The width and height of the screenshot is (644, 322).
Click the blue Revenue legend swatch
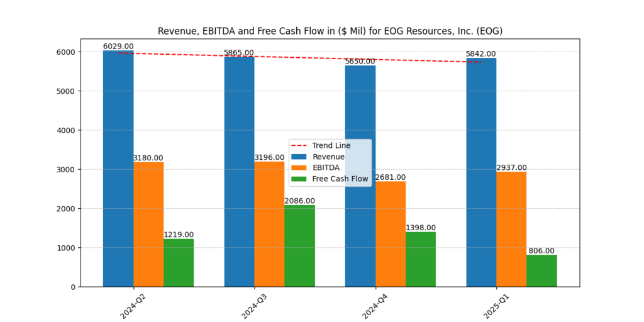[300, 157]
